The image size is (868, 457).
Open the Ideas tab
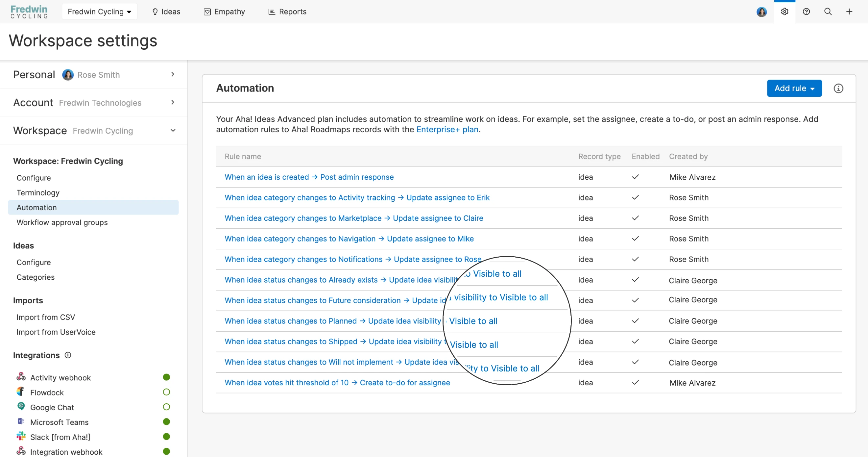[x=166, y=12]
